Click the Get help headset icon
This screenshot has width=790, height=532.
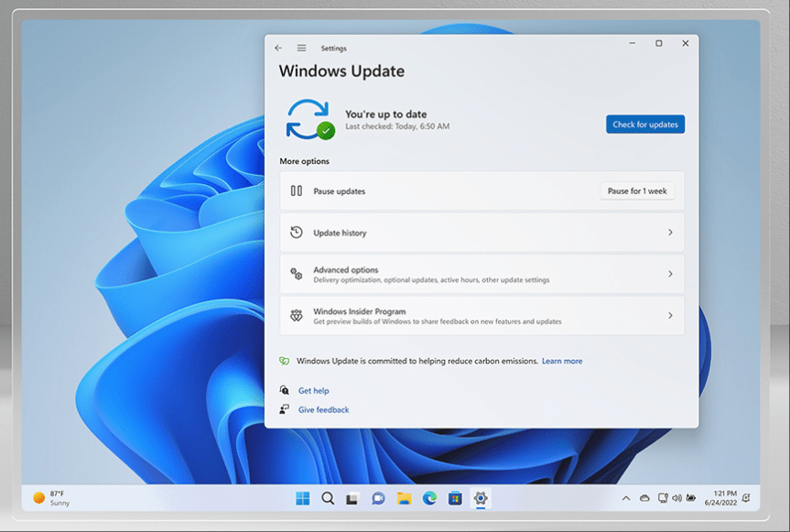284,390
